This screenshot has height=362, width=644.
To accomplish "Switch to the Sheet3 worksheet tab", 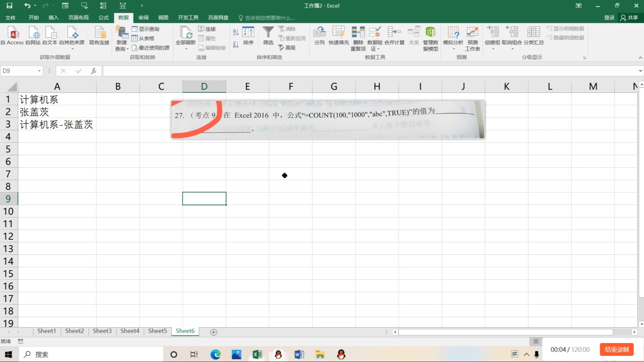I will tap(102, 331).
